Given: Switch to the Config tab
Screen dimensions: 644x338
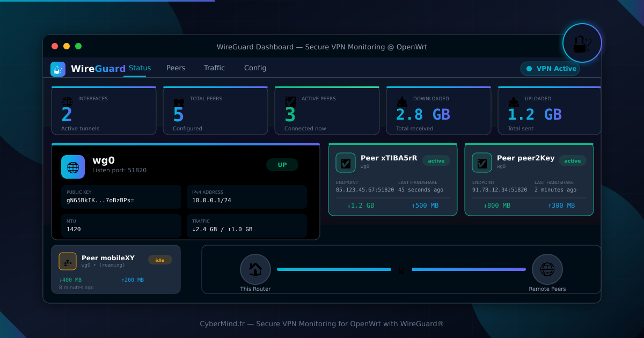Looking at the screenshot, I should (255, 68).
